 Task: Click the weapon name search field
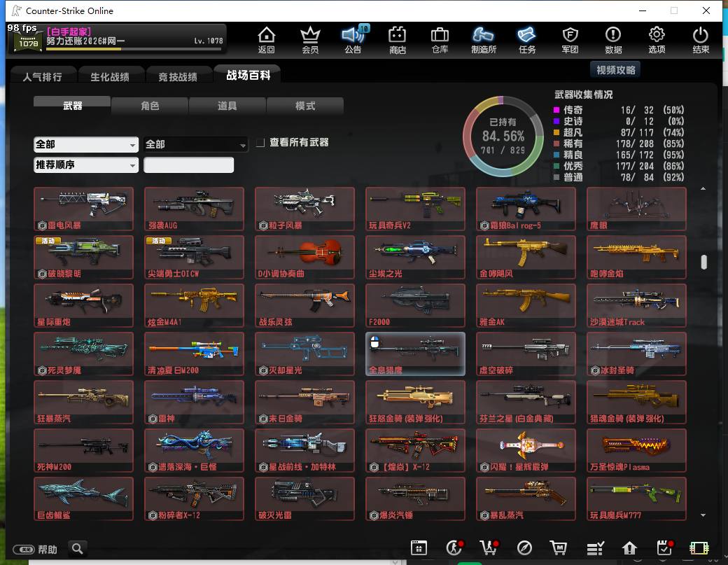coord(188,165)
